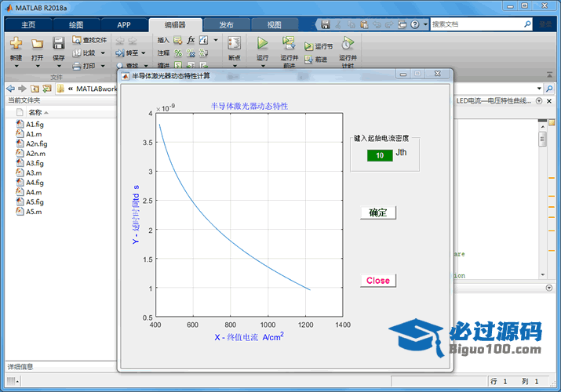Click the 确定 (OK) button
Screen dimensions: 561x392
[378, 212]
